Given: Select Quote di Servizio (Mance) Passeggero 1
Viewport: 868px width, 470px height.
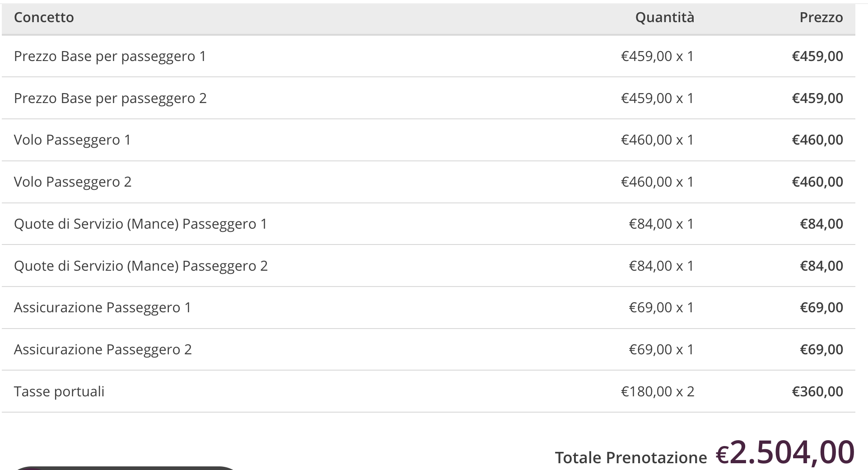Looking at the screenshot, I should (140, 224).
